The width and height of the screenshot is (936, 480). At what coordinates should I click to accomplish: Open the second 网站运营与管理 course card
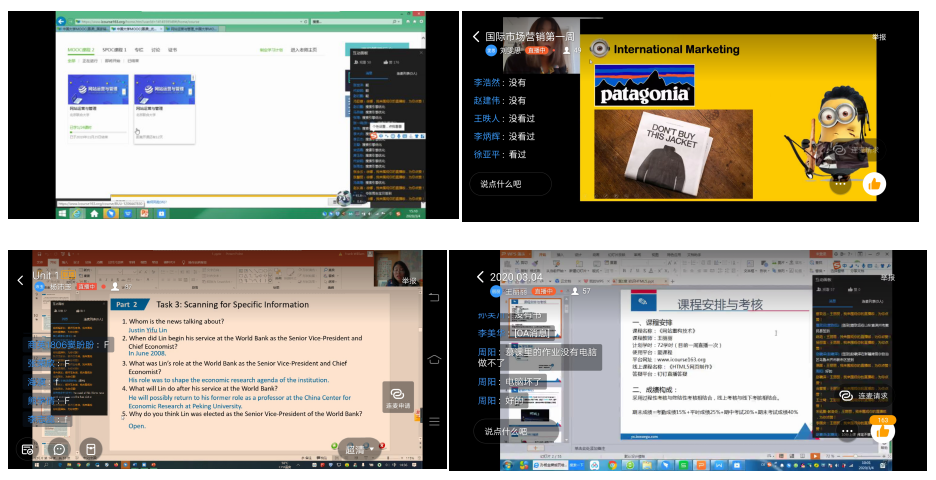click(x=165, y=109)
